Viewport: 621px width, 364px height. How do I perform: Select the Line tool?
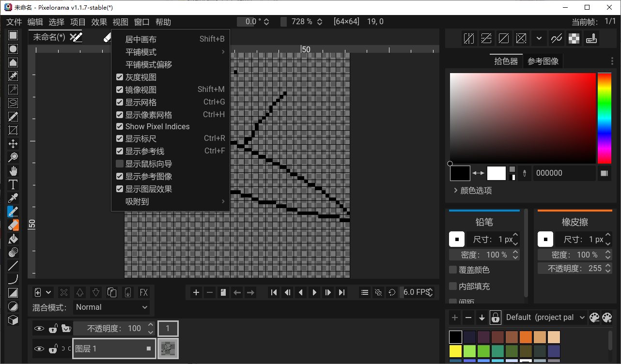coord(13,265)
